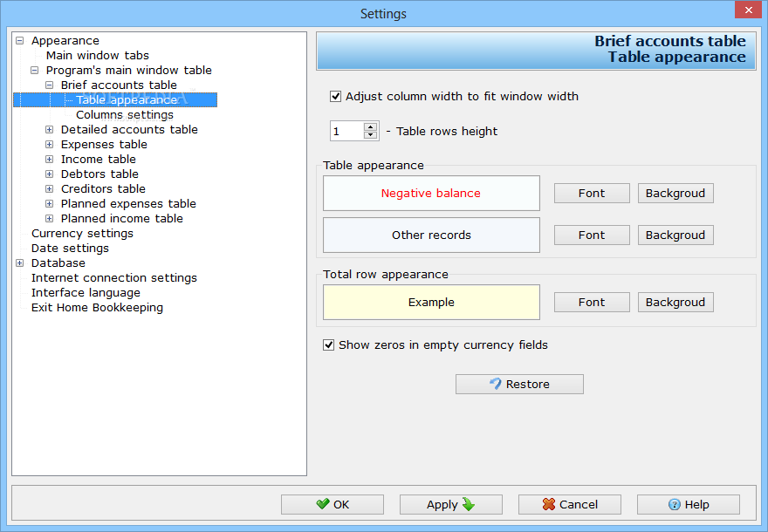Open Help from the bottom button

[689, 504]
